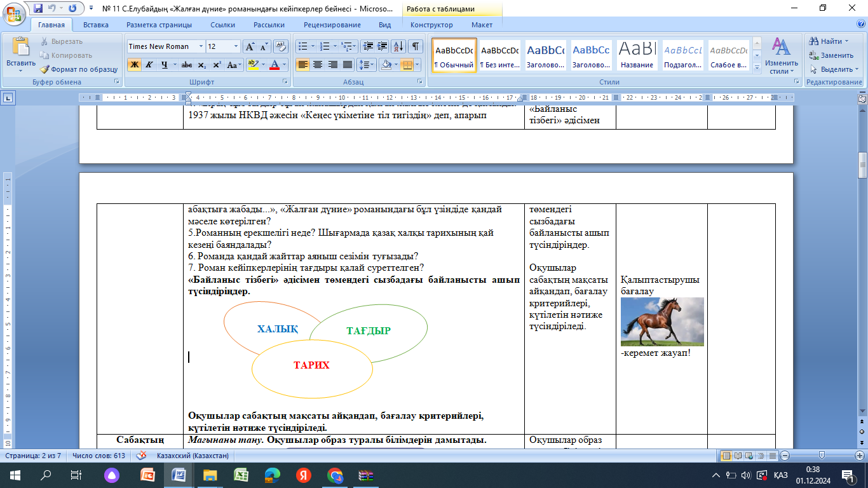Open the Вставить paste dropdown arrow

(21, 72)
